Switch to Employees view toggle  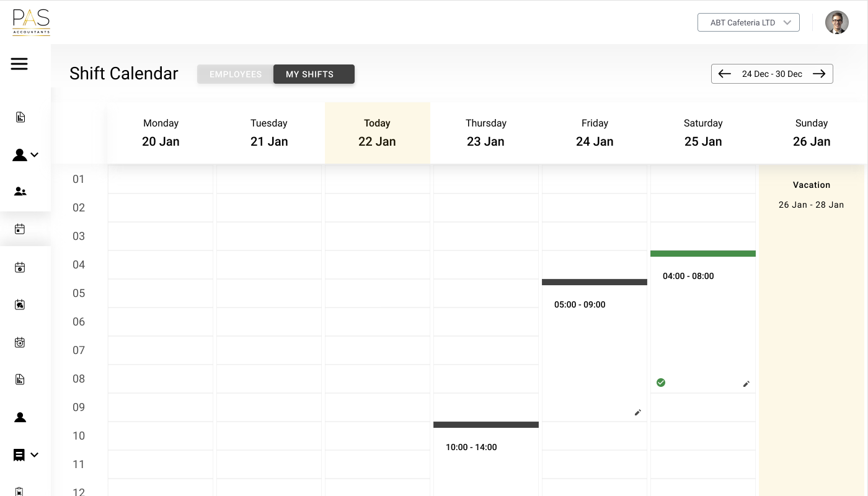[x=236, y=74]
